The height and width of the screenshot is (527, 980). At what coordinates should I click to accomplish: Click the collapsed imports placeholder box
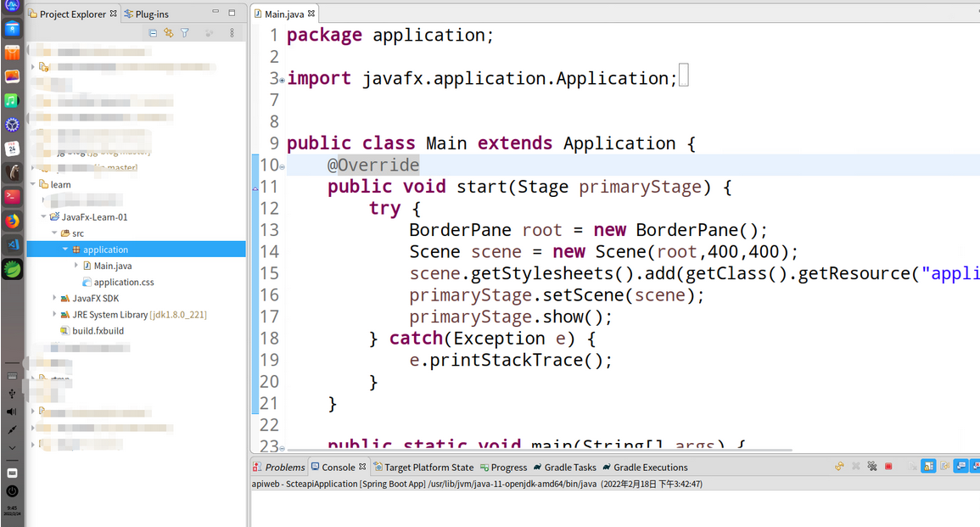coord(683,75)
